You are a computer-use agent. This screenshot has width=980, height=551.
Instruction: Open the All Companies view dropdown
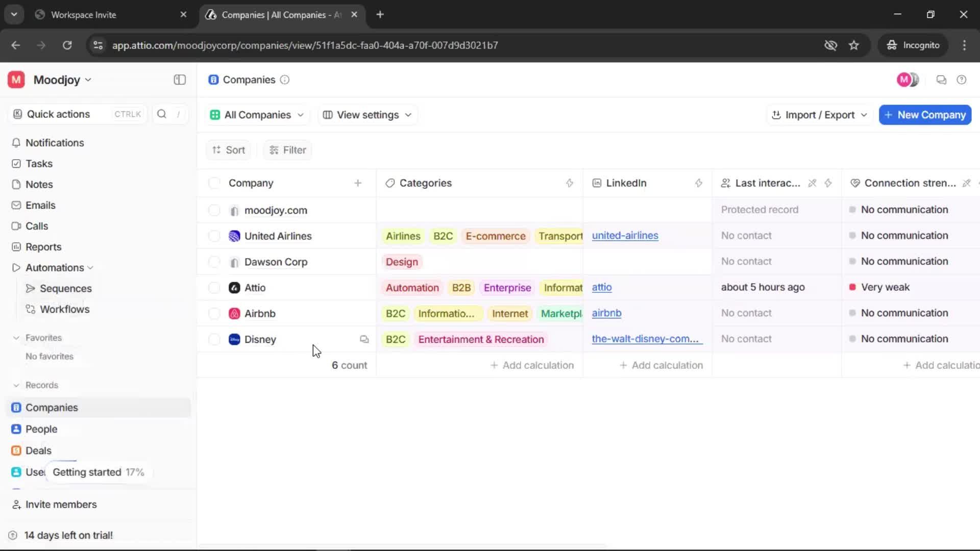[257, 115]
